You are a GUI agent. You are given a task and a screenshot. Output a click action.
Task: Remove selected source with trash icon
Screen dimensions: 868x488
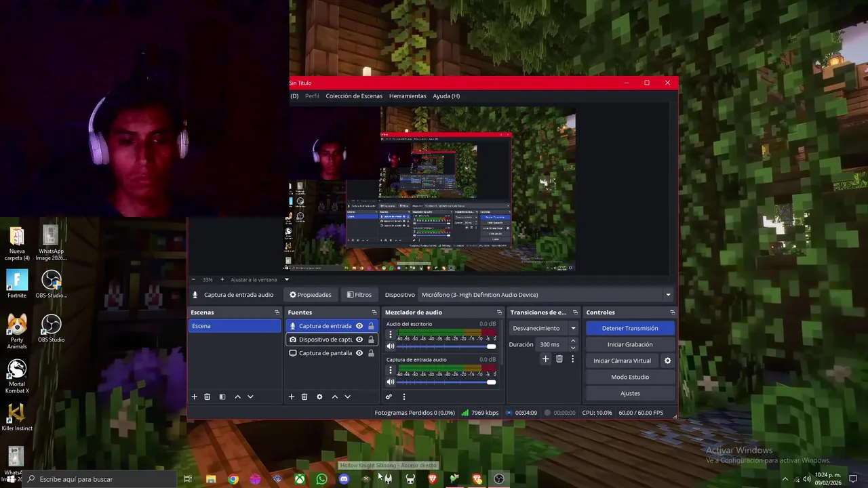[x=304, y=396]
